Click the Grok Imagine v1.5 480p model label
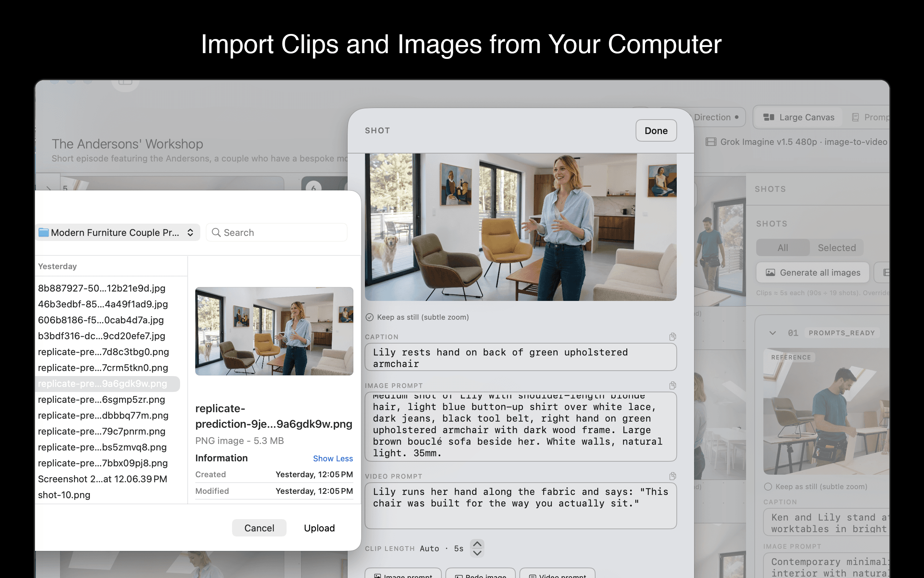The width and height of the screenshot is (924, 578). (x=803, y=142)
